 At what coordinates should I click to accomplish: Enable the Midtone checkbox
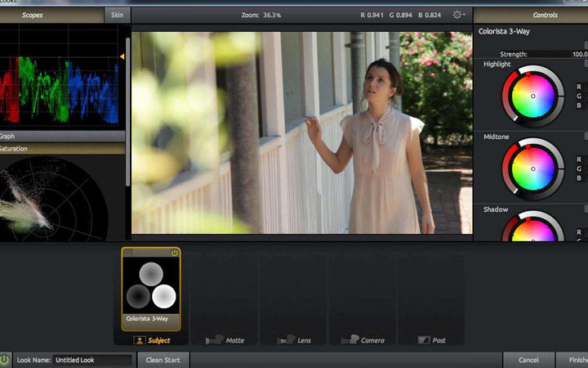tap(586, 137)
